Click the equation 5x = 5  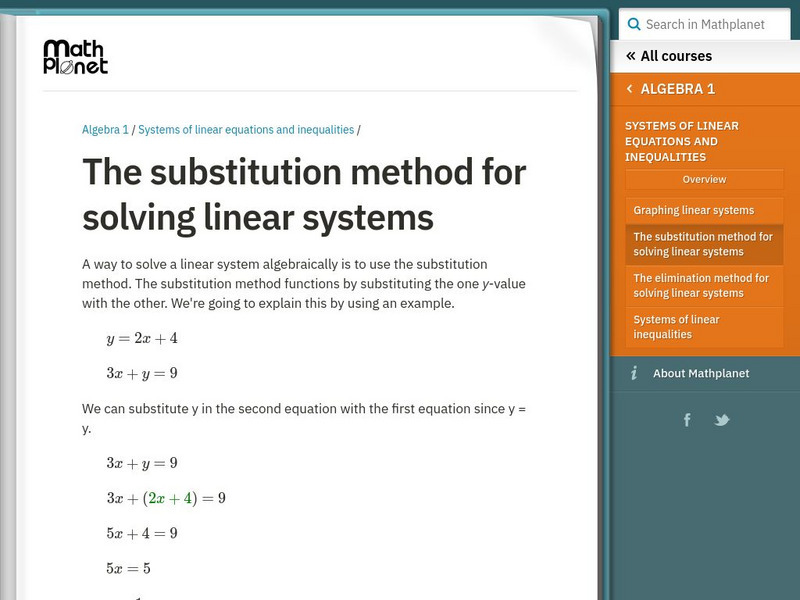128,568
